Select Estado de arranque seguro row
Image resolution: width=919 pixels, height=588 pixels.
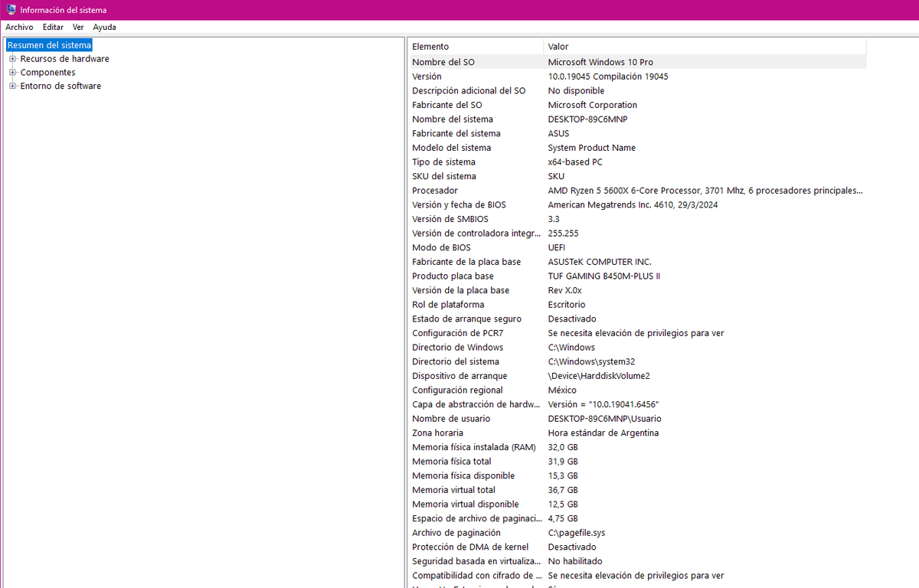[637, 319]
